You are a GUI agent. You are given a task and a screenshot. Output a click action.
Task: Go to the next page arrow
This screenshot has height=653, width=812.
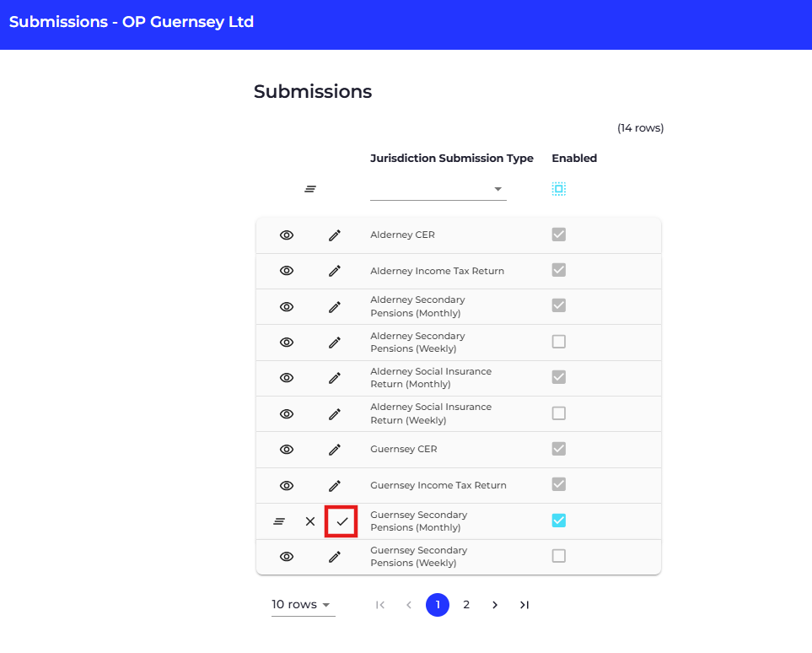495,605
